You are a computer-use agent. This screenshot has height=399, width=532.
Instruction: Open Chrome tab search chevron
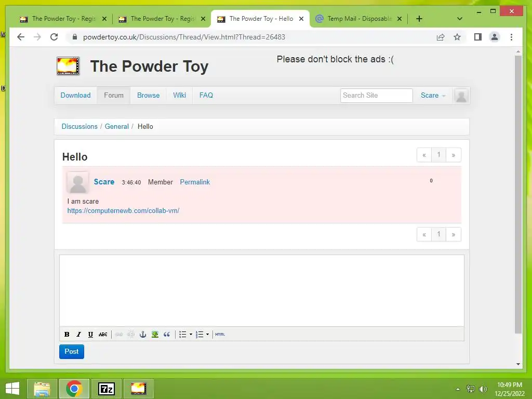pyautogui.click(x=460, y=19)
